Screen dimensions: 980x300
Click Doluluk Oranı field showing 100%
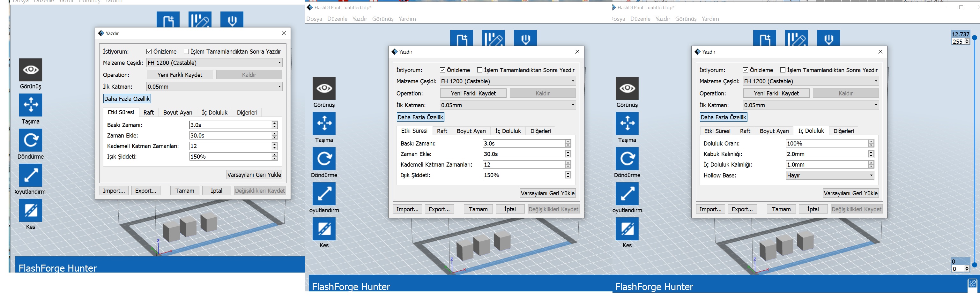(830, 144)
